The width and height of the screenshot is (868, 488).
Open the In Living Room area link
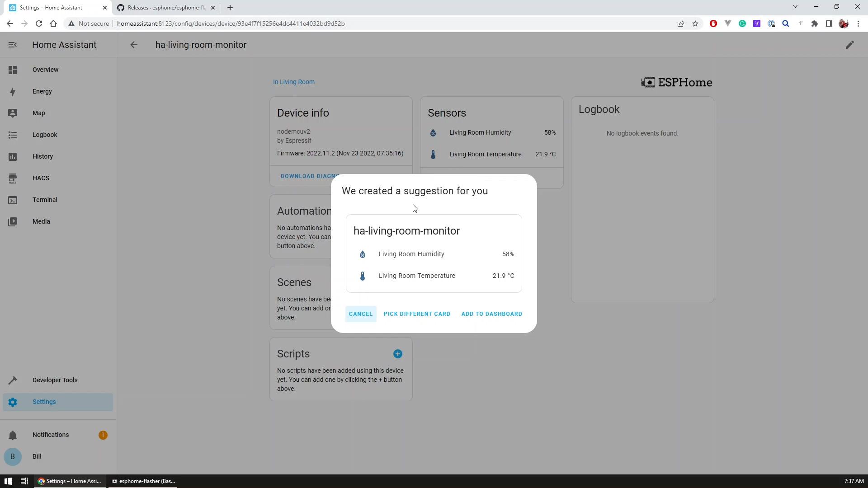click(x=293, y=82)
